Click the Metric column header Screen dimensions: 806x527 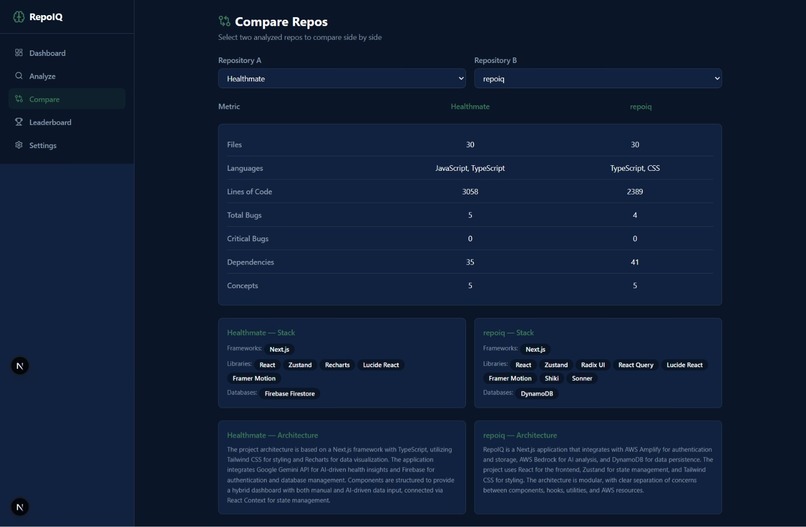pos(229,106)
